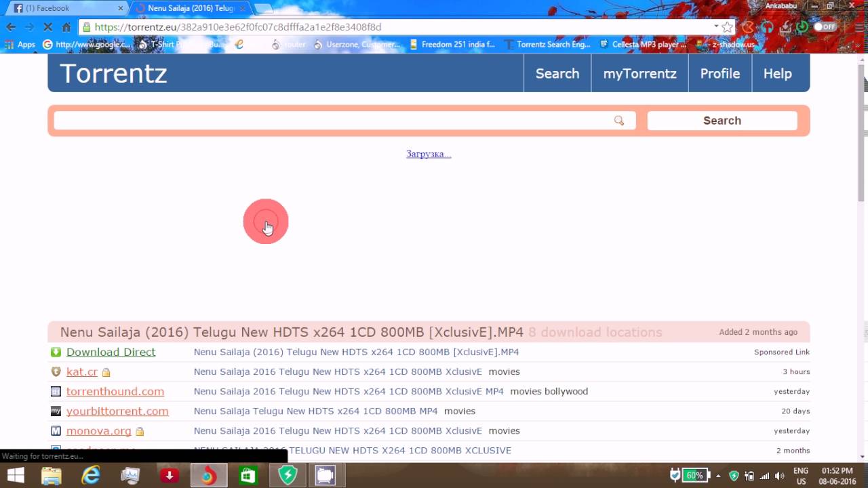This screenshot has height=488, width=868.
Task: Click the 'Sponsored Link' text
Action: [782, 352]
